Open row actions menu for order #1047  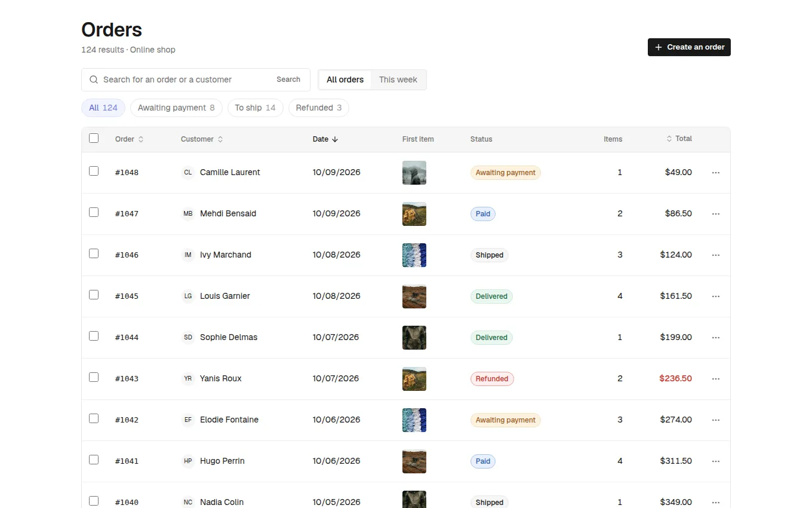click(x=716, y=214)
